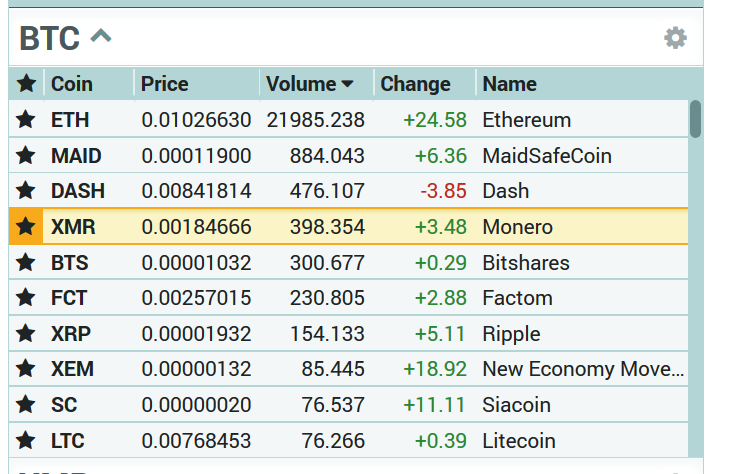Click XMR volume 398.354
731x474 pixels.
pos(327,227)
